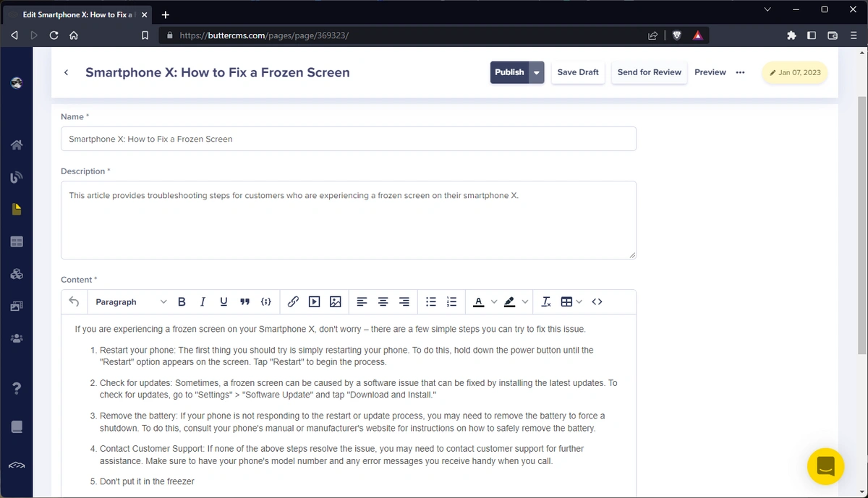Toggle bold formatting
Viewport: 868px width, 498px height.
click(x=182, y=302)
